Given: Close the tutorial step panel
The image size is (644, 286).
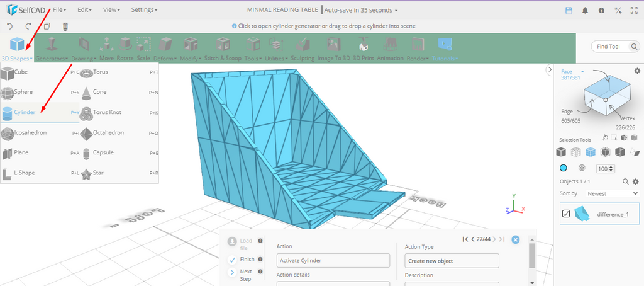Looking at the screenshot, I should click(516, 239).
